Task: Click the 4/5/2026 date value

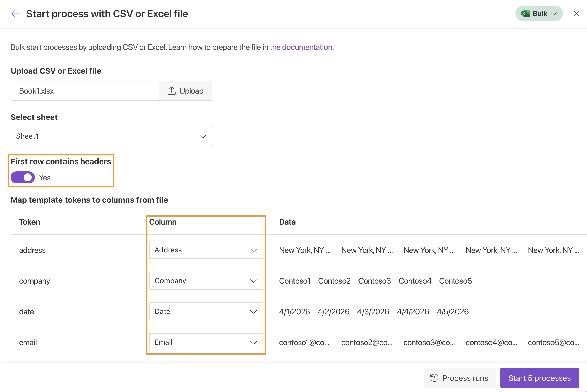Action: [x=453, y=312]
